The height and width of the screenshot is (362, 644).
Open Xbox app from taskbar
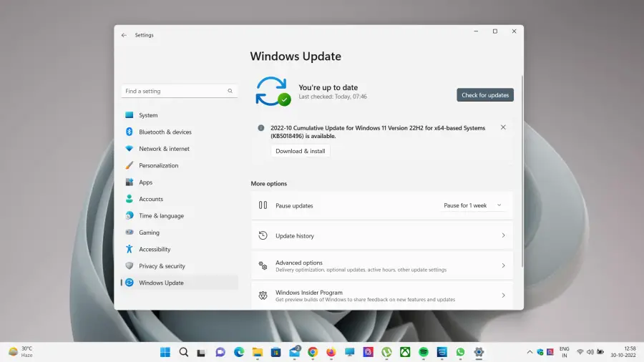tap(405, 352)
